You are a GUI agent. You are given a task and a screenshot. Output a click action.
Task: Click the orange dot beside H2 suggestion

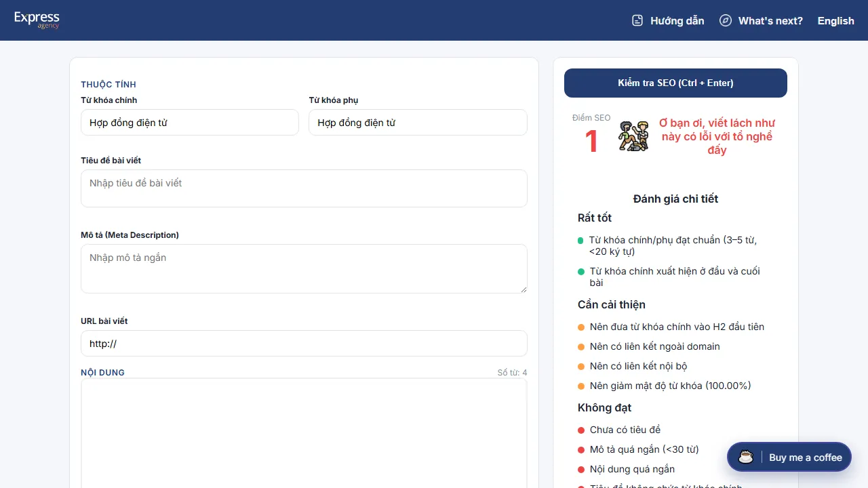point(581,327)
